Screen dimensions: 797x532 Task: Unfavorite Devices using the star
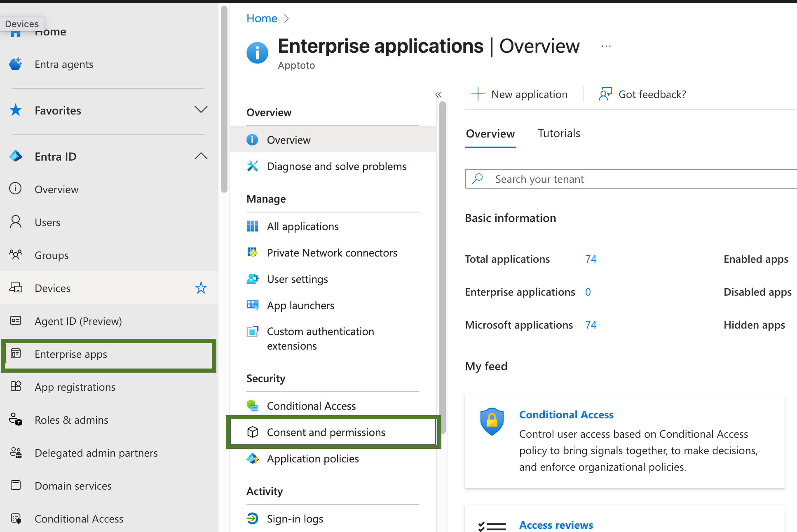tap(201, 288)
